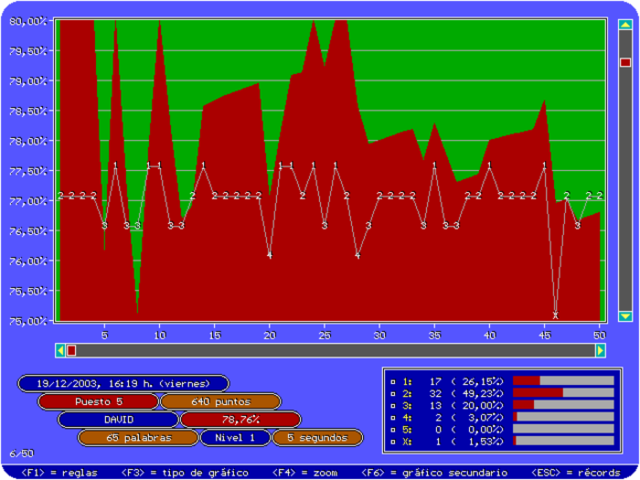Click the horizontal scrollbar right arrow
640x480 pixels.
[600, 351]
